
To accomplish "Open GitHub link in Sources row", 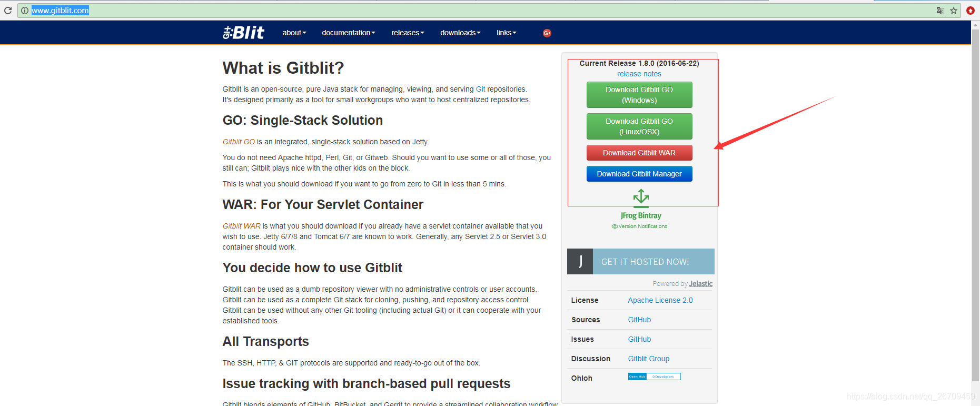I will [639, 320].
